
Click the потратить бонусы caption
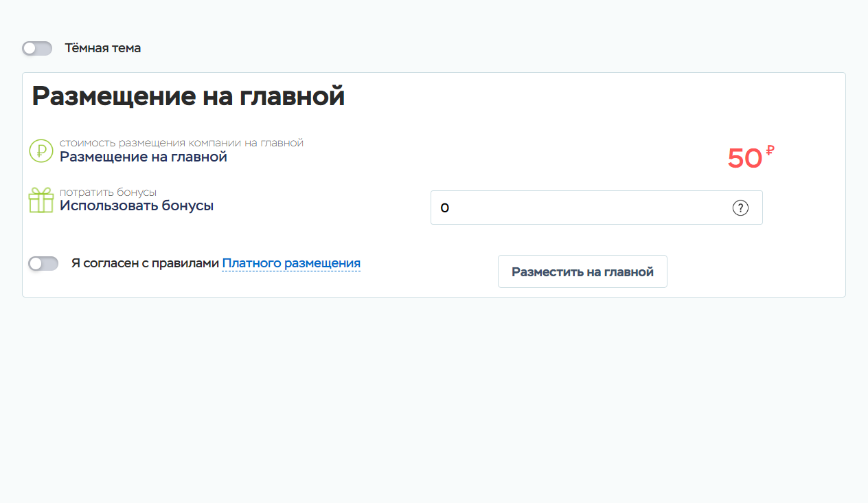click(x=108, y=192)
